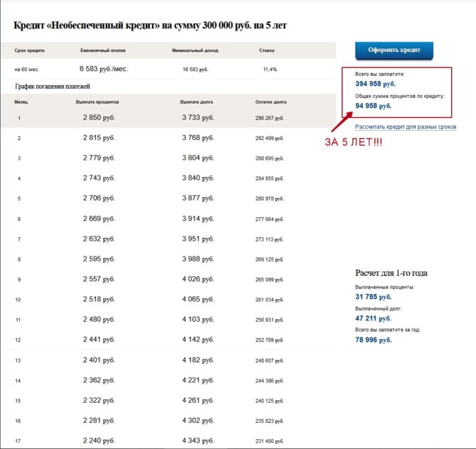Click the Выплата процентов column header
The image size is (476, 449).
(97, 102)
